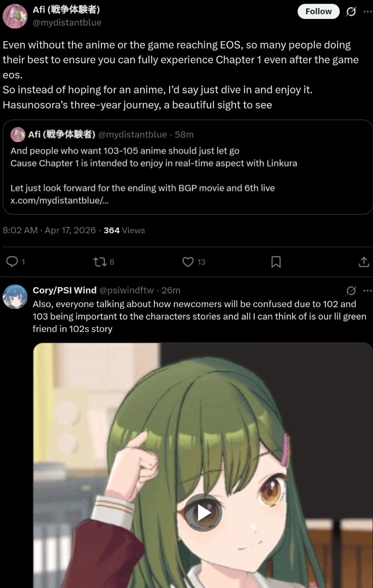Share the post via upload icon
The image size is (373, 588).
point(363,262)
